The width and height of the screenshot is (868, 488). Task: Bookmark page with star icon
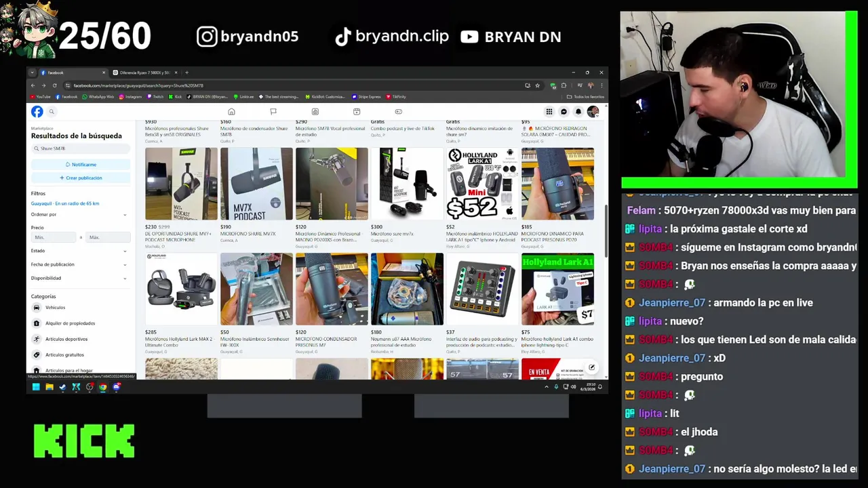pos(537,85)
